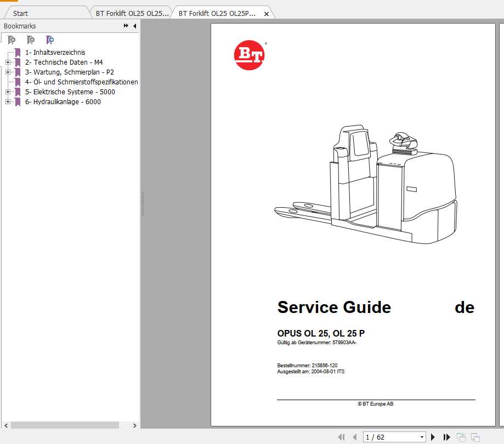The height and width of the screenshot is (444, 504).
Task: Click the add new bookmark icon
Action: [x=31, y=40]
